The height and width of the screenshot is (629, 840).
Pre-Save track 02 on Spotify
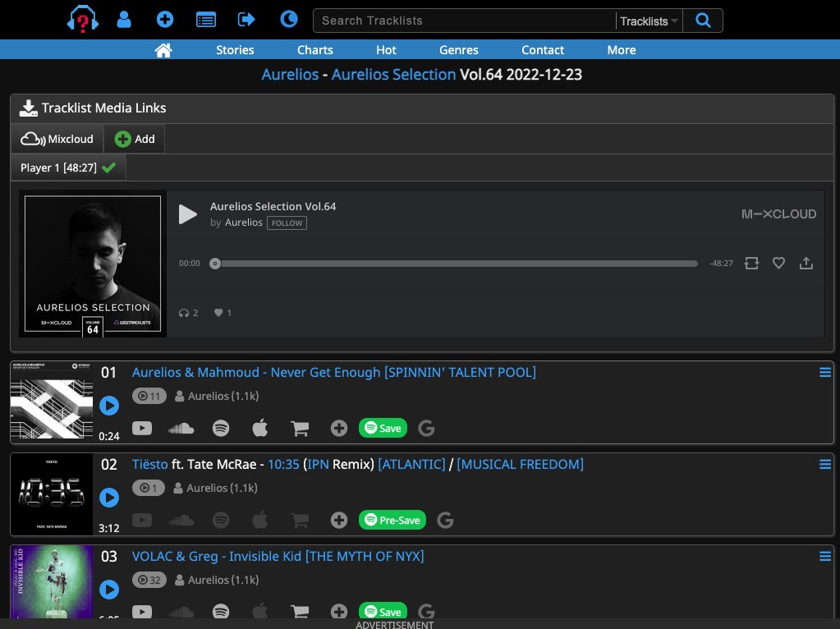click(x=392, y=520)
